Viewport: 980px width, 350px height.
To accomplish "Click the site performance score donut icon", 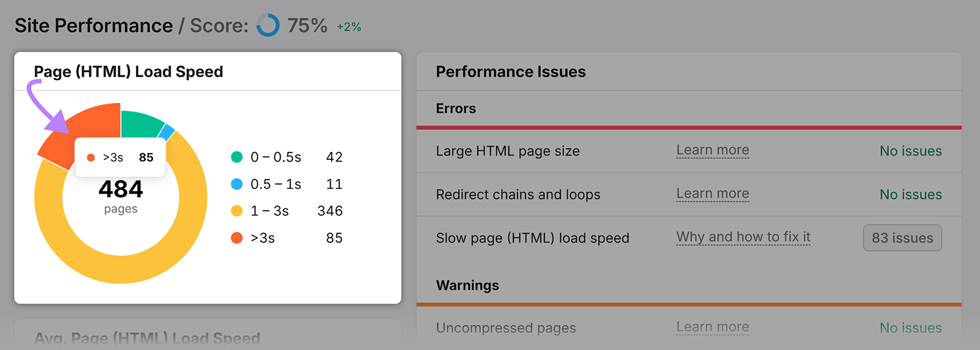I will 268,26.
